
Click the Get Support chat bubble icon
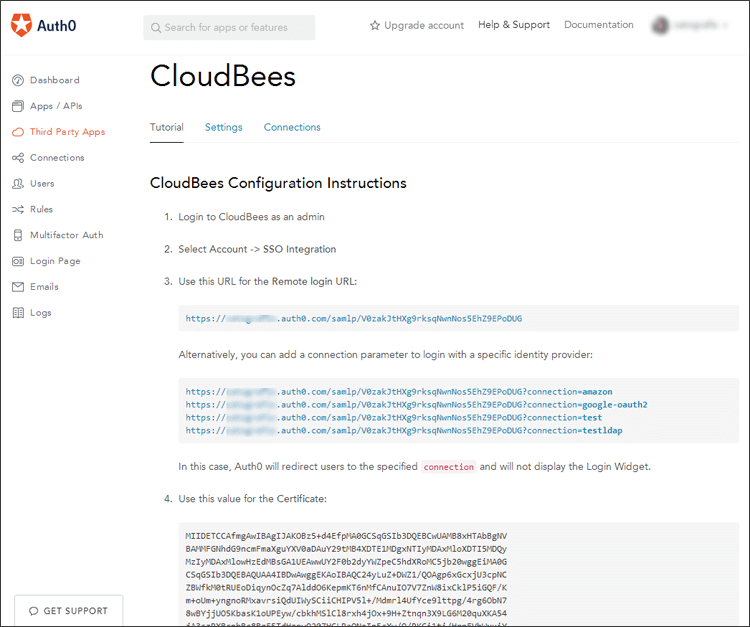point(33,611)
